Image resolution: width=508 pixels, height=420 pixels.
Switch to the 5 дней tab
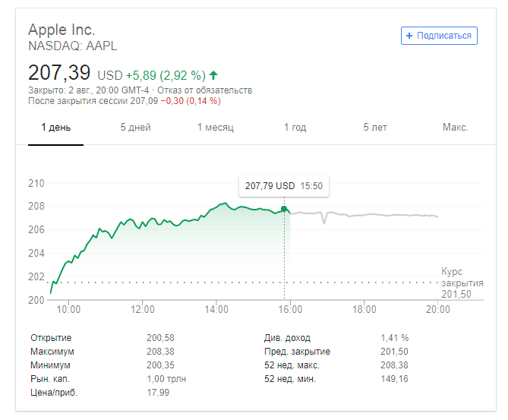pyautogui.click(x=135, y=127)
